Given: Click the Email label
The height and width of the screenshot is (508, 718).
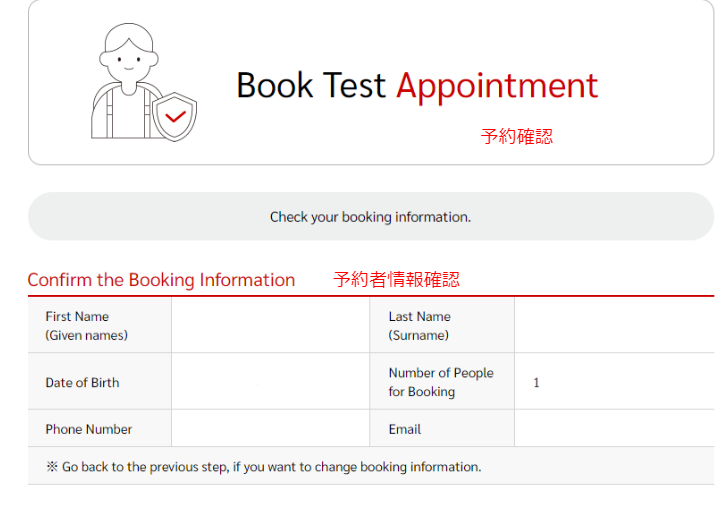Looking at the screenshot, I should (404, 429).
